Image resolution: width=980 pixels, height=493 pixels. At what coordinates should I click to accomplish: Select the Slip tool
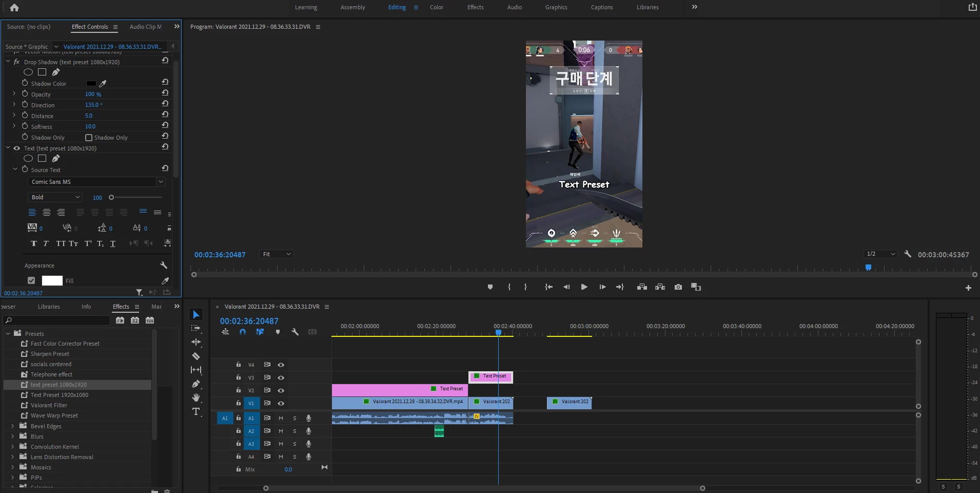(196, 370)
